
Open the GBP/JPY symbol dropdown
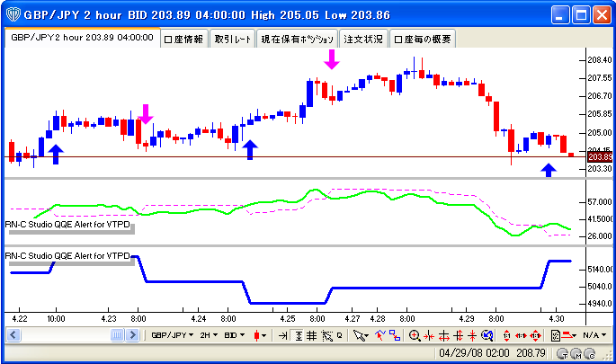[x=173, y=335]
